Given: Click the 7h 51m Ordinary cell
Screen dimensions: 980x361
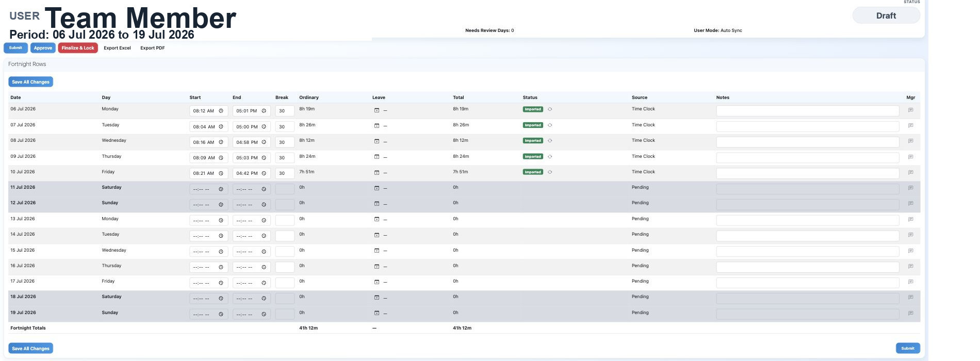Looking at the screenshot, I should point(307,172).
